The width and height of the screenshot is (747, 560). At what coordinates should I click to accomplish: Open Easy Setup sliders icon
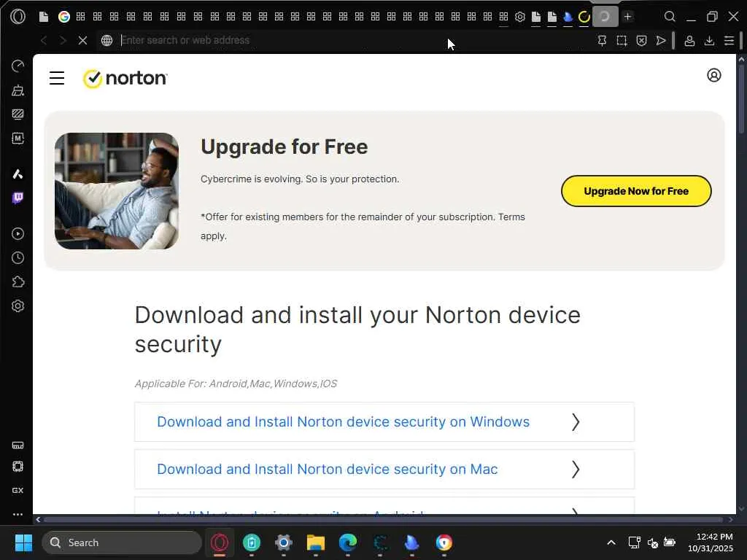[729, 41]
